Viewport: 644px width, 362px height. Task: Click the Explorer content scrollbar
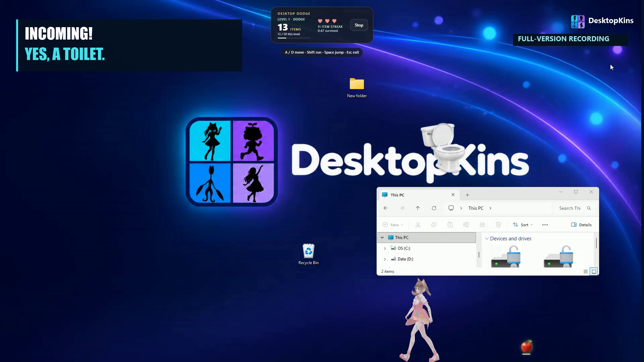(596, 243)
